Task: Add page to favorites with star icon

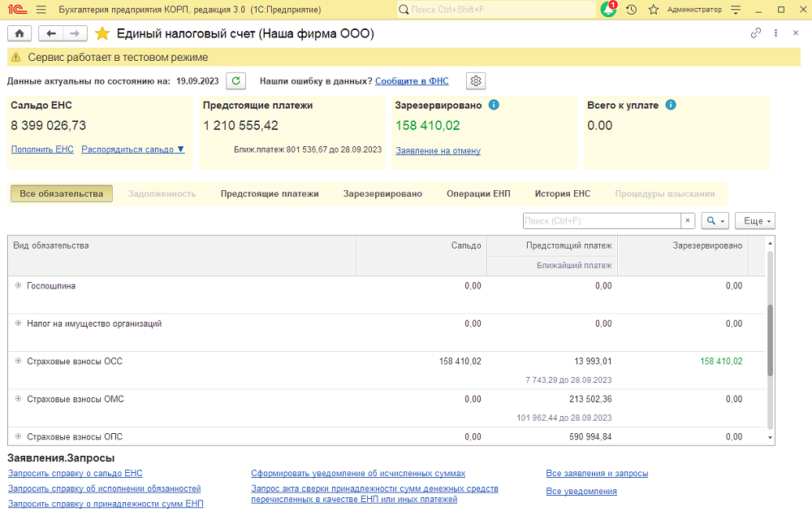Action: 102,34
